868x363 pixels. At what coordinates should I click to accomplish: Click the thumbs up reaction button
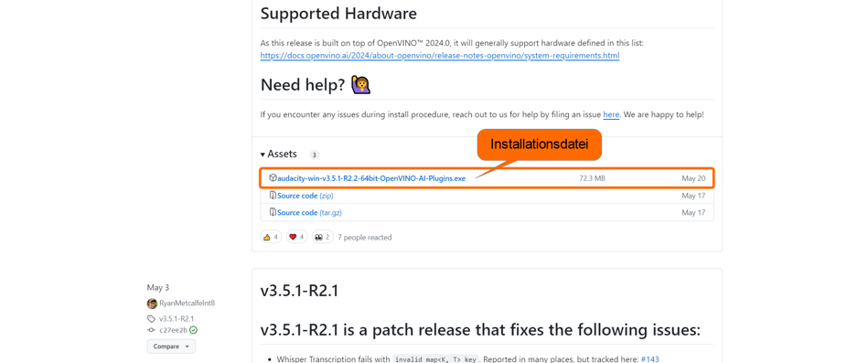point(272,237)
